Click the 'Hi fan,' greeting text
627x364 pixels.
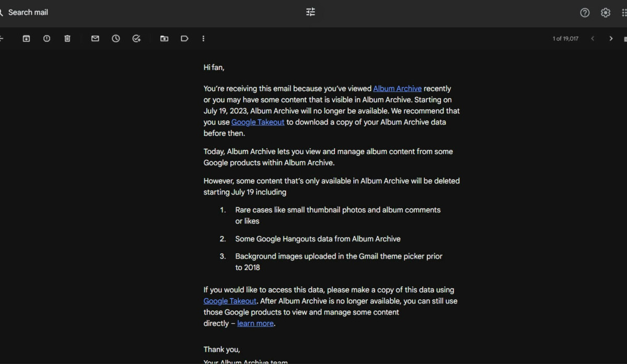coord(214,67)
